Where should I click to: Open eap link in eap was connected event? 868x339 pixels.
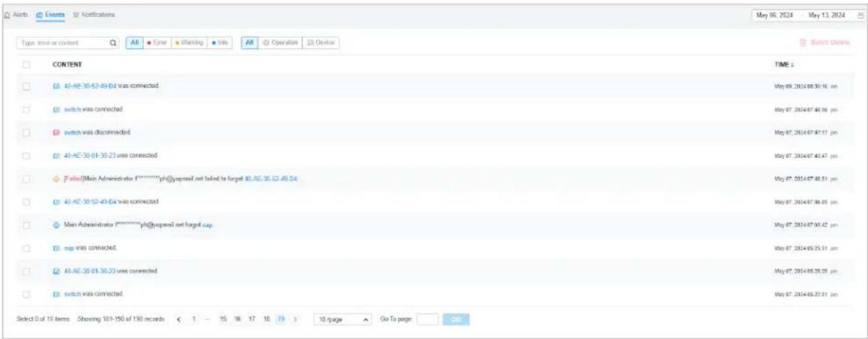69,248
